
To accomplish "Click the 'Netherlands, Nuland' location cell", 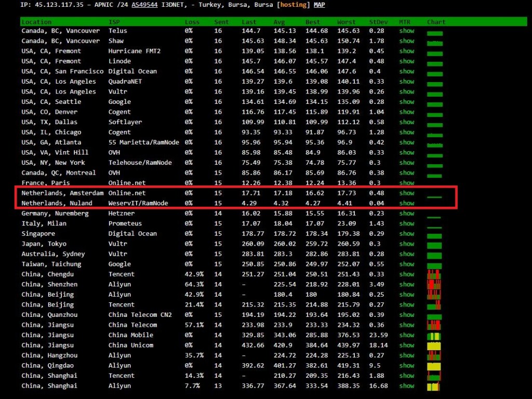I will coord(57,203).
